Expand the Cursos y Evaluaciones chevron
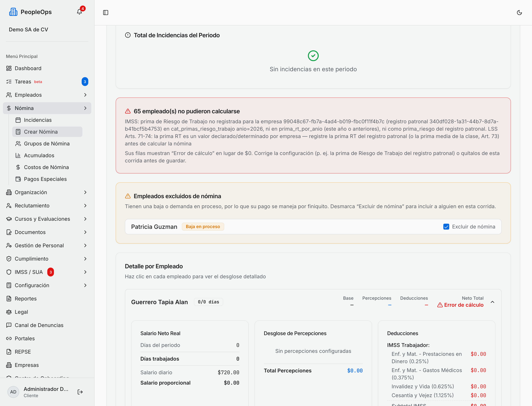 coord(85,219)
